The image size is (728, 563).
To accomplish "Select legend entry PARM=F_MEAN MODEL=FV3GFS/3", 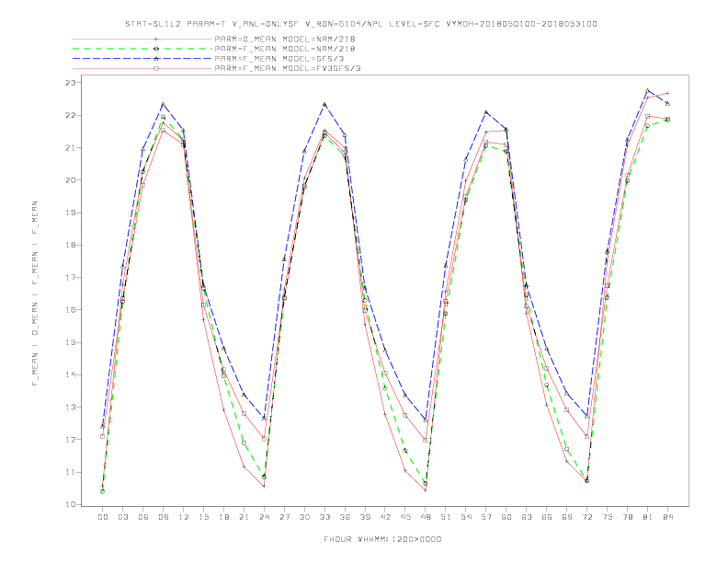I will click(288, 68).
